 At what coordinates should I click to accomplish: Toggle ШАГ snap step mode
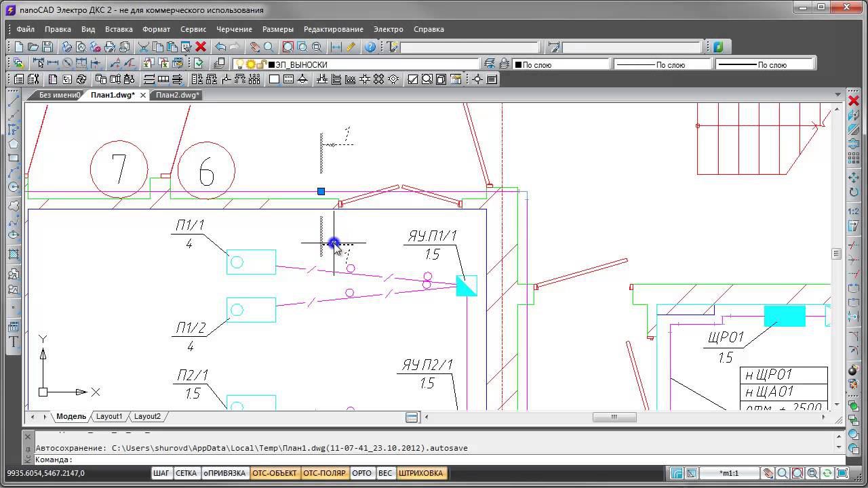click(x=161, y=473)
